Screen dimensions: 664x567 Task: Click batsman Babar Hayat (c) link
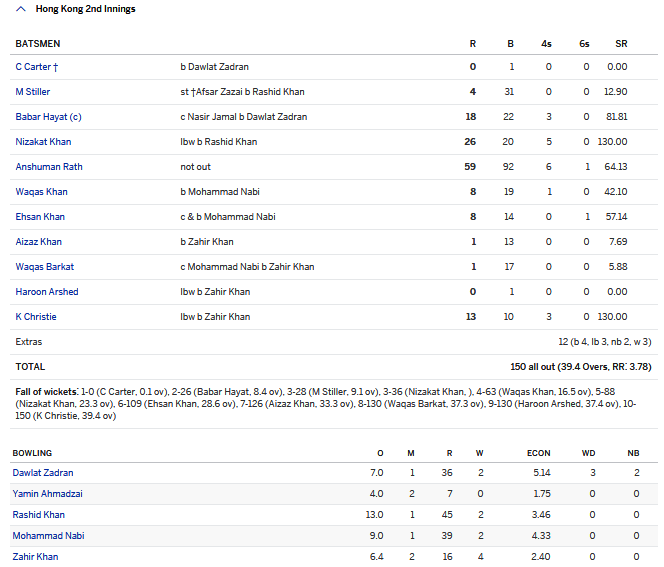pos(49,117)
